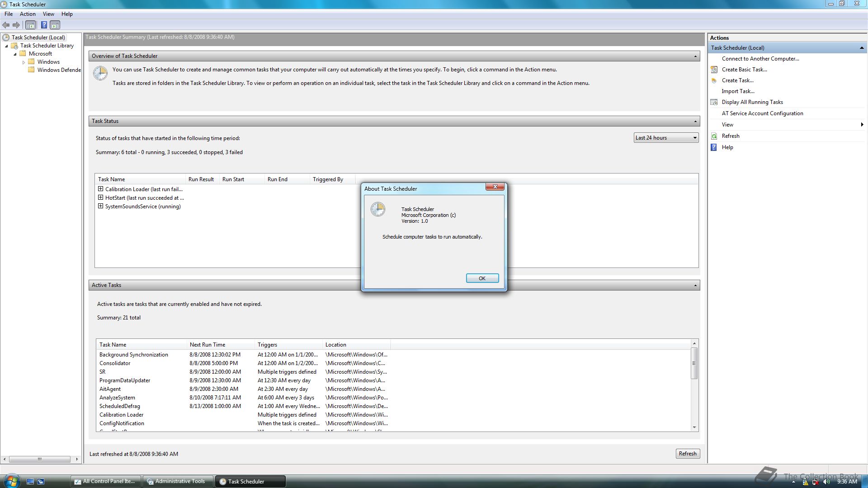This screenshot has height=488, width=868.
Task: Click Display All Running Tasks icon
Action: click(x=714, y=102)
